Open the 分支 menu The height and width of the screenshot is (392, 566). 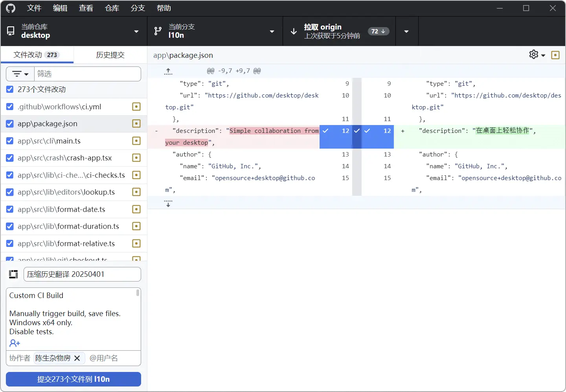point(138,8)
